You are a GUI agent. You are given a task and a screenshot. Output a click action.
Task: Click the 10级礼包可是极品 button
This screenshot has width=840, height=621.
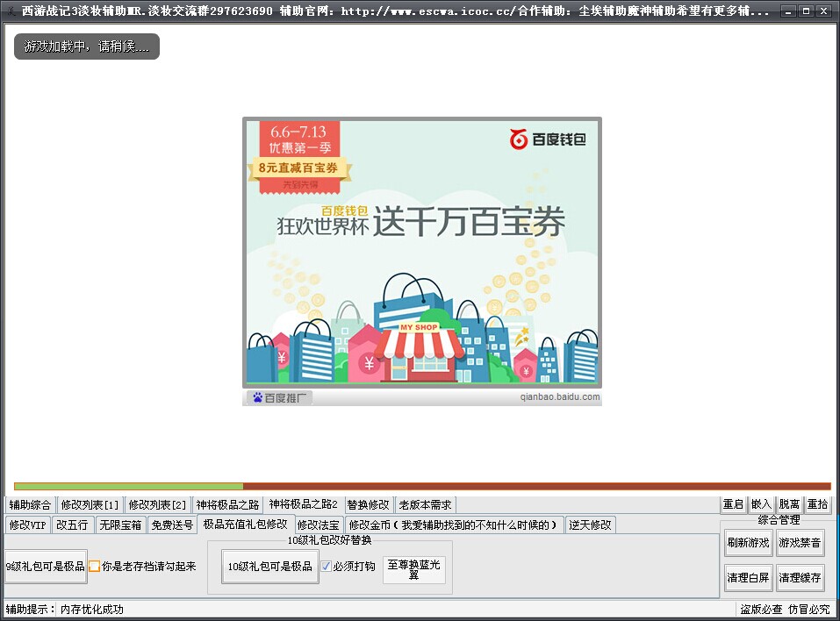(x=270, y=566)
